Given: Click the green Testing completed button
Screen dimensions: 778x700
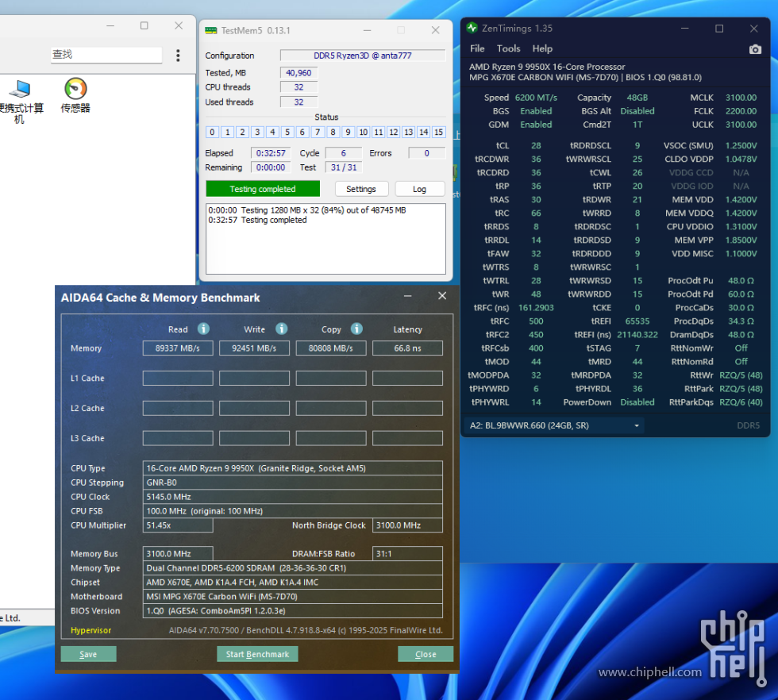Looking at the screenshot, I should click(263, 189).
